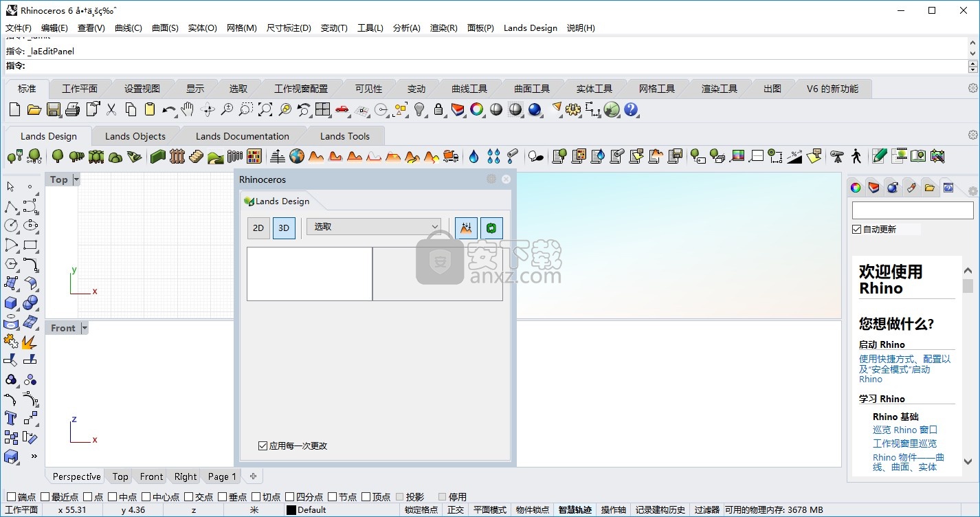Image resolution: width=980 pixels, height=517 pixels.
Task: Switch to the 曲线工具 toolbar tab
Action: (x=469, y=89)
